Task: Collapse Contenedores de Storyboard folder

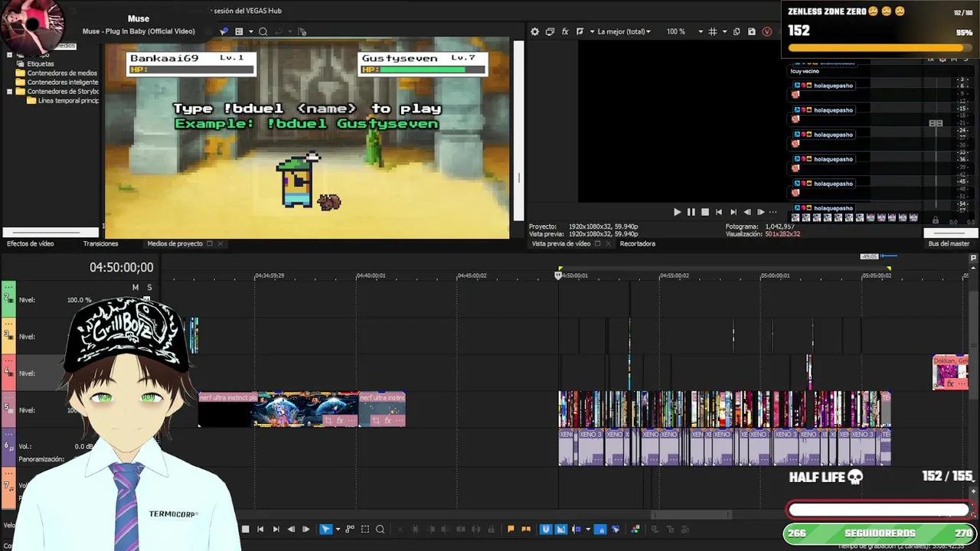Action: pos(9,91)
